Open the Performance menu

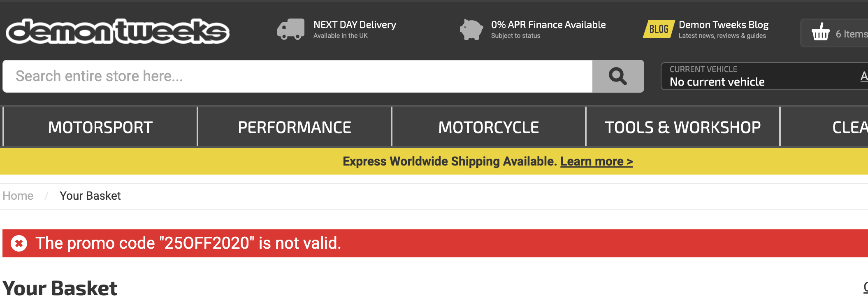(295, 127)
